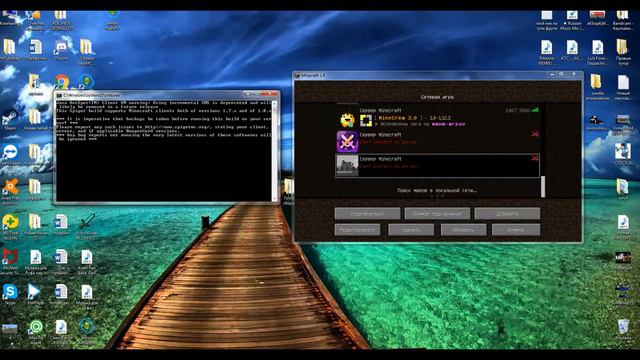Image resolution: width=640 pixels, height=360 pixels.
Task: Open the Steam desktop shortcut
Action: click(9, 120)
